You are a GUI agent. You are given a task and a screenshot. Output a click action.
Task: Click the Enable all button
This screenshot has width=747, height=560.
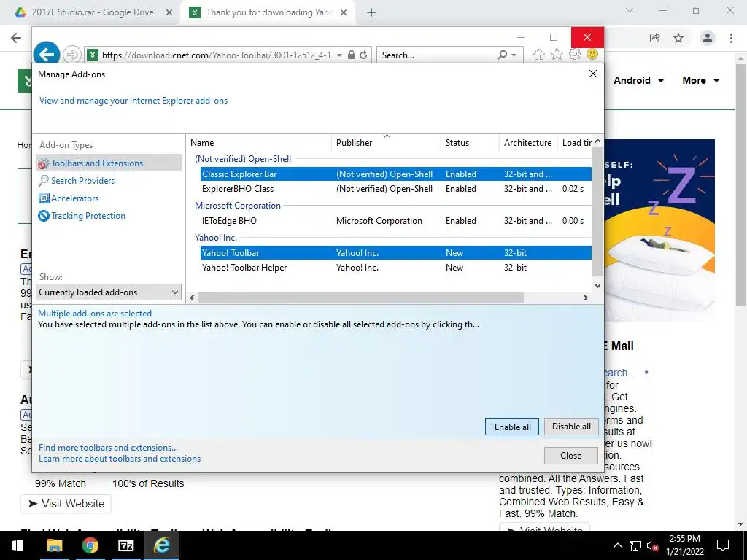512,427
